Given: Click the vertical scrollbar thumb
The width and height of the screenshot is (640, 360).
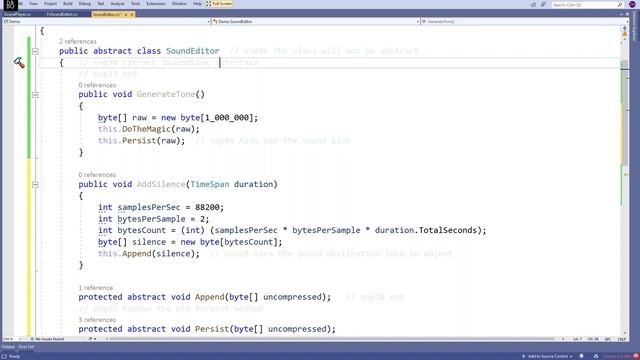Looking at the screenshot, I should [624, 112].
